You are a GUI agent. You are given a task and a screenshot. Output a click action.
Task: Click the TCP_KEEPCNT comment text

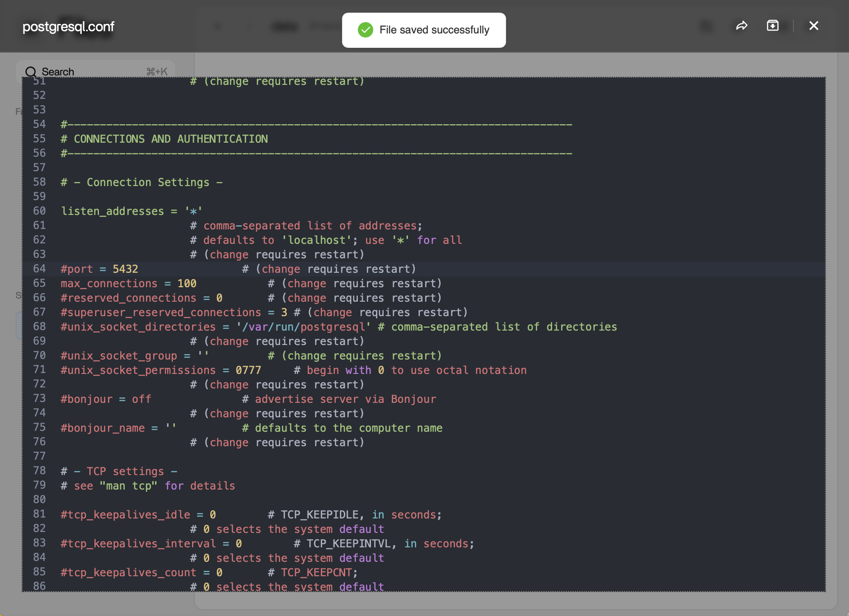click(313, 572)
